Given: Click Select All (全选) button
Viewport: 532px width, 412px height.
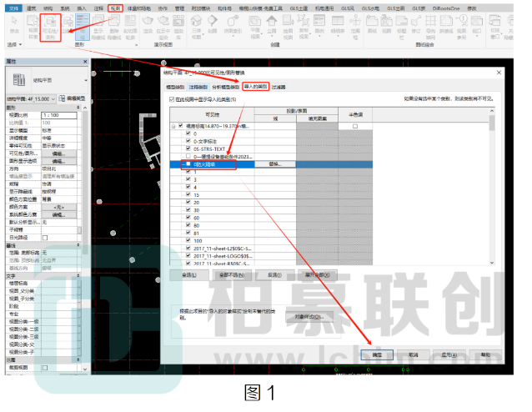Looking at the screenshot, I should [189, 275].
